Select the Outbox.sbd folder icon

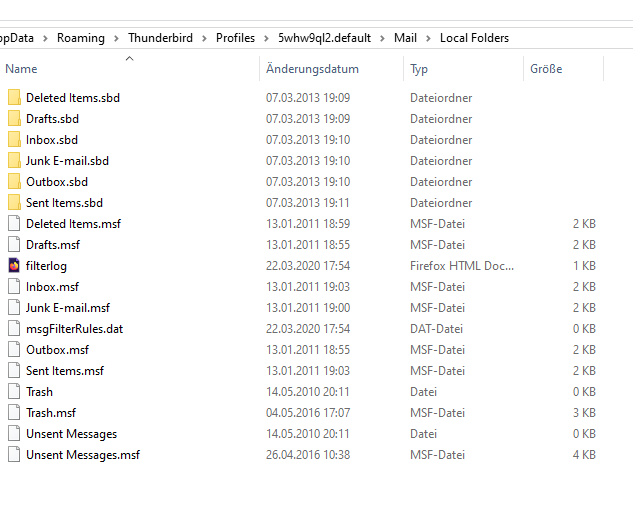(14, 182)
